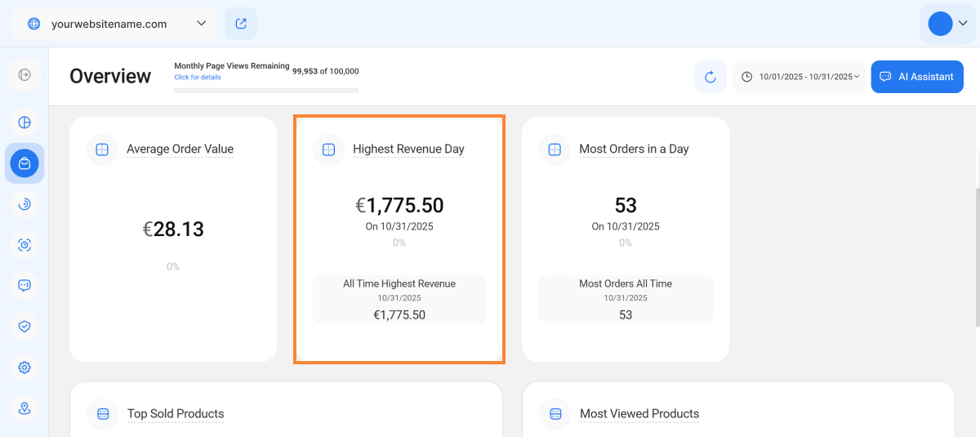The image size is (980, 437).
Task: Open the pie chart analytics sidebar icon
Action: [24, 123]
